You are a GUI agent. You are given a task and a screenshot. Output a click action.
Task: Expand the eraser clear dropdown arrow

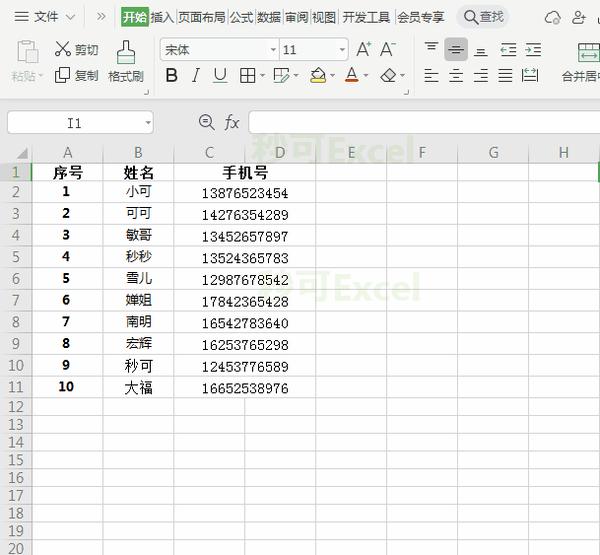[x=403, y=75]
